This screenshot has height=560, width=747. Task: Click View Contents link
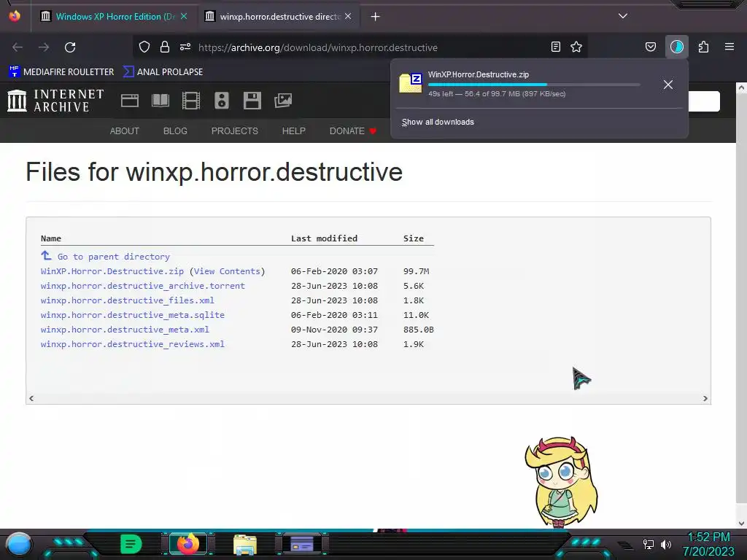coord(228,271)
